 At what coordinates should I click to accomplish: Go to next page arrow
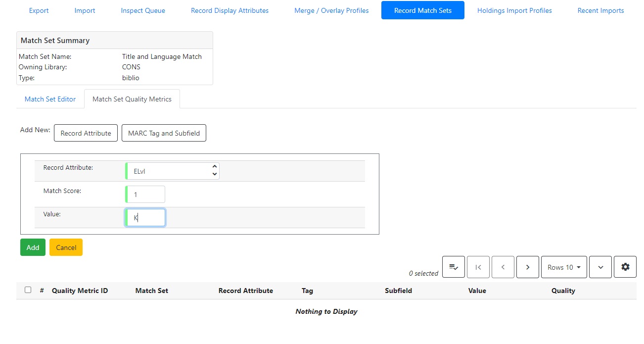point(527,267)
